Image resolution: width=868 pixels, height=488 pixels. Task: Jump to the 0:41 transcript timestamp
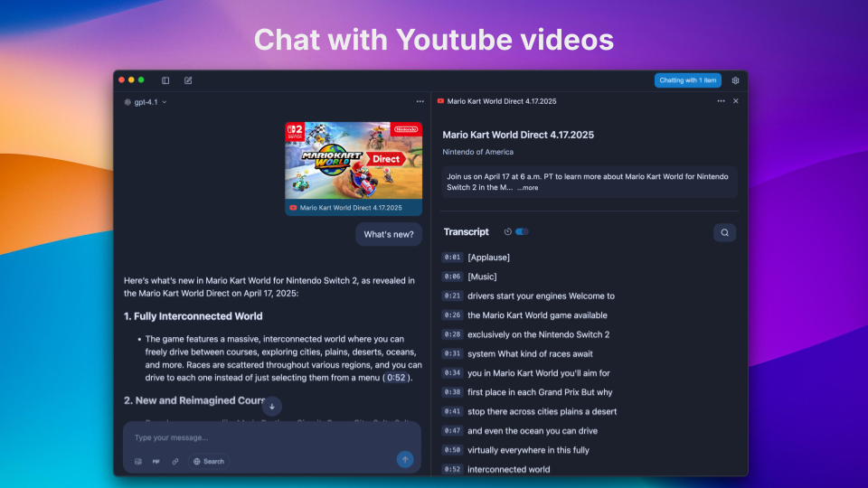452,411
